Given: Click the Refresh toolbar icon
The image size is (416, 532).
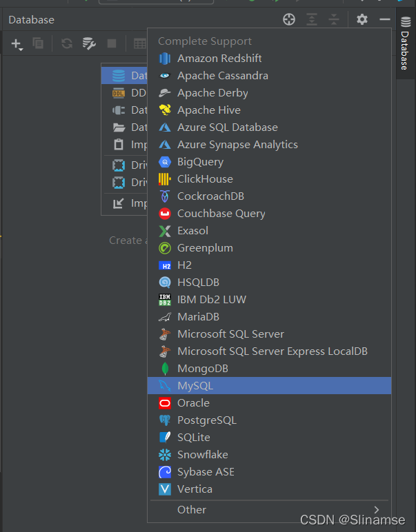Looking at the screenshot, I should click(x=67, y=43).
